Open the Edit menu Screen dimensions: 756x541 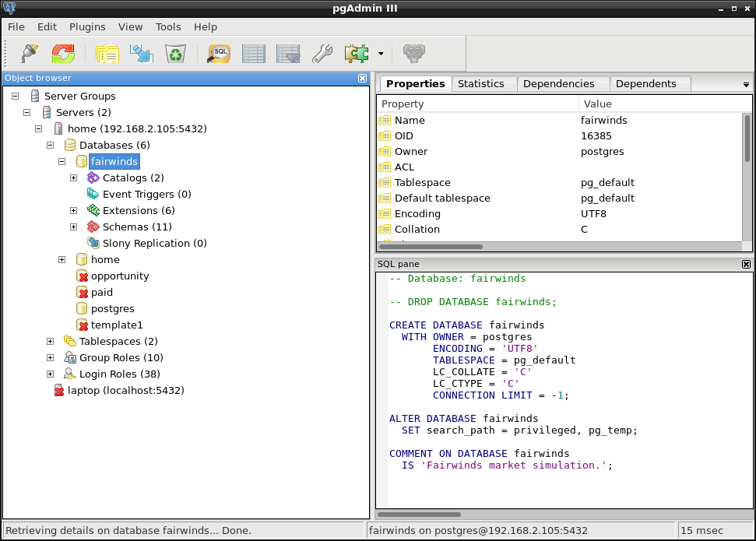(47, 27)
